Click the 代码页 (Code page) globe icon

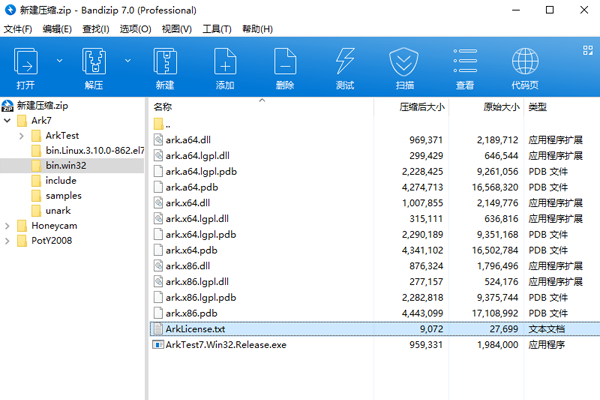coord(524,64)
